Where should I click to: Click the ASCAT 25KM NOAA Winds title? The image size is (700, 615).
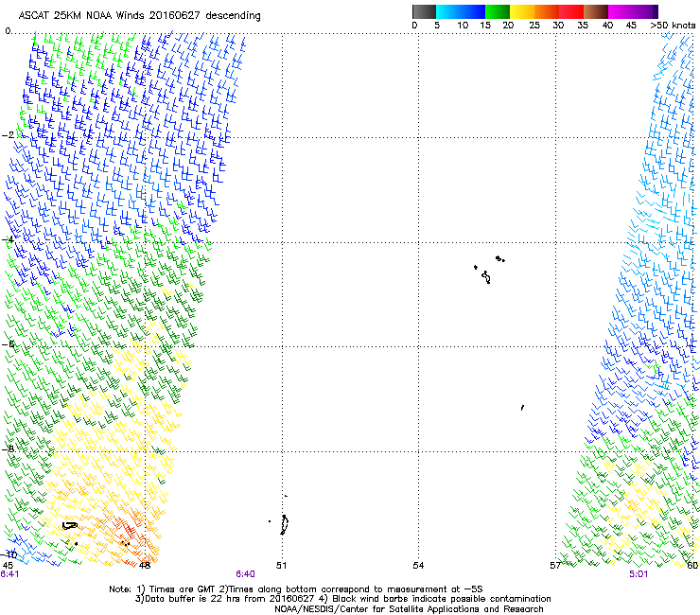coord(139,16)
